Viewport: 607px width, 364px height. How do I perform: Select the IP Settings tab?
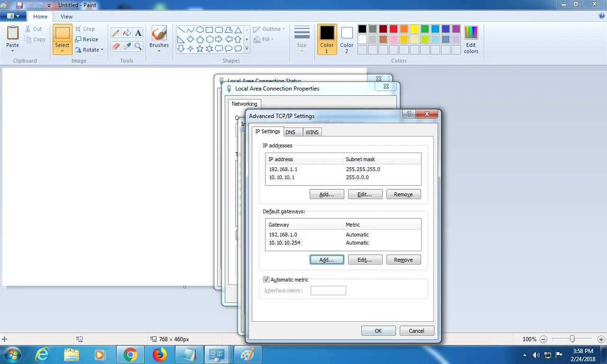pos(267,131)
